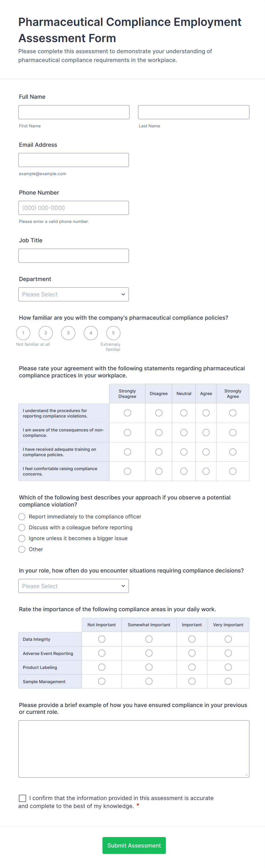Check the accuracy confirmation checkbox
Image resolution: width=265 pixels, height=868 pixels.
[x=23, y=798]
